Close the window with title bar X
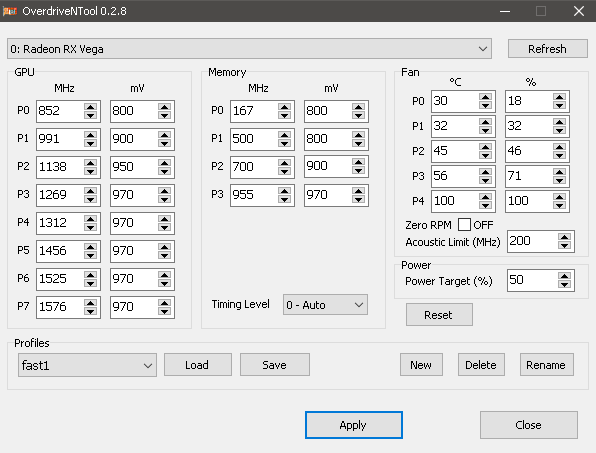This screenshot has height=453, width=596. point(579,11)
